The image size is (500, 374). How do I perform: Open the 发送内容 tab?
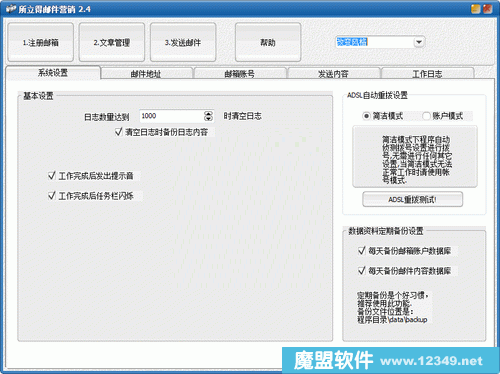(x=333, y=74)
